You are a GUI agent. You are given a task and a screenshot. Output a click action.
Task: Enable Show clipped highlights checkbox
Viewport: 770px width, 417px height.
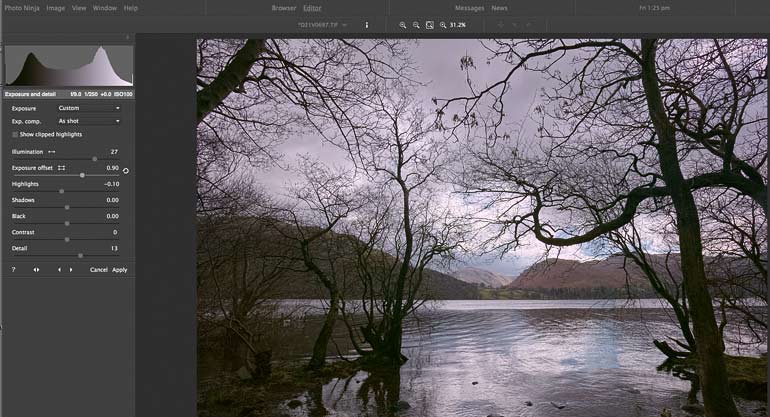15,135
